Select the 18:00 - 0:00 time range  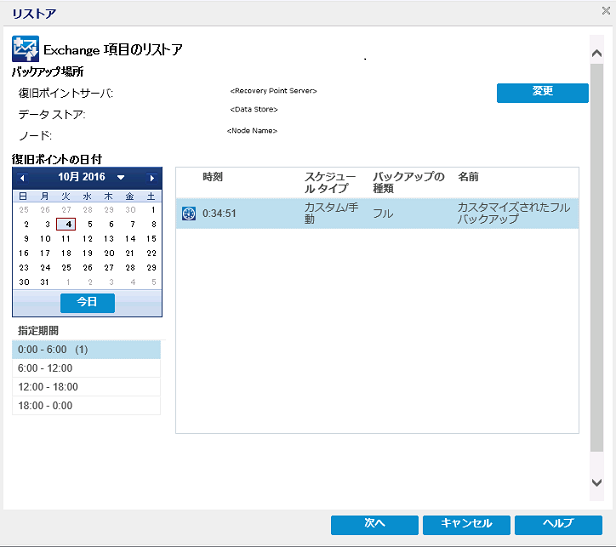pyautogui.click(x=86, y=406)
